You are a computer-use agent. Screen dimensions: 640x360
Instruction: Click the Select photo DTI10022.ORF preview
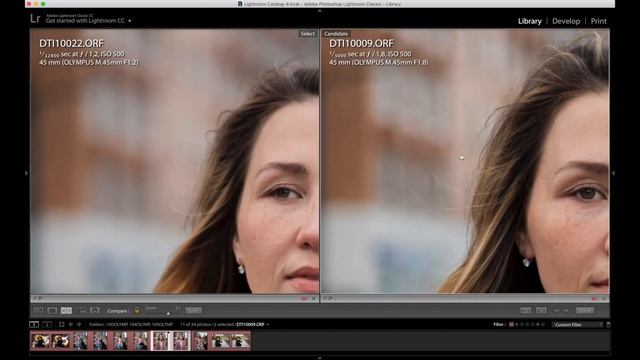coord(175,161)
